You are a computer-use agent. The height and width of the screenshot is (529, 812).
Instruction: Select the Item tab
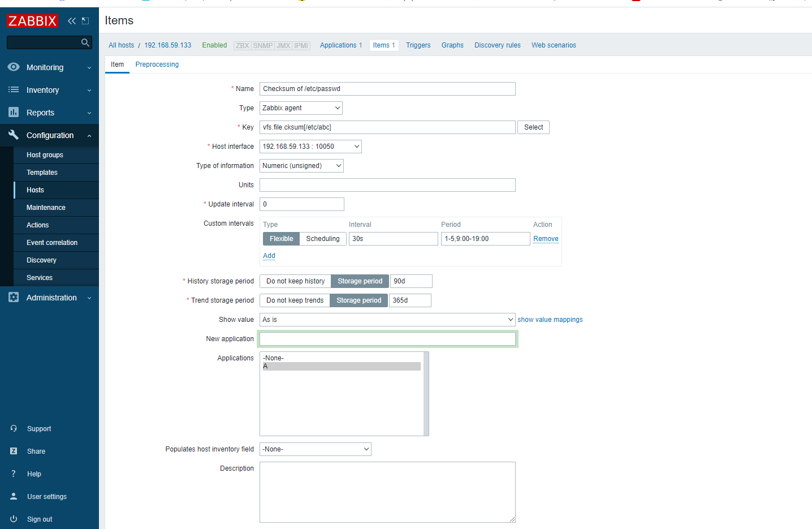[117, 64]
